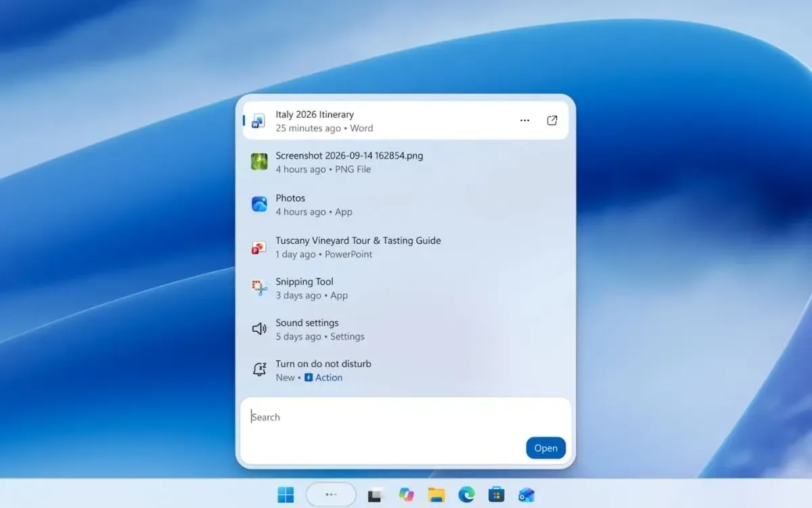Click the '1 day ago • PowerPoint' subtitle
The height and width of the screenshot is (508, 812).
[x=324, y=254]
